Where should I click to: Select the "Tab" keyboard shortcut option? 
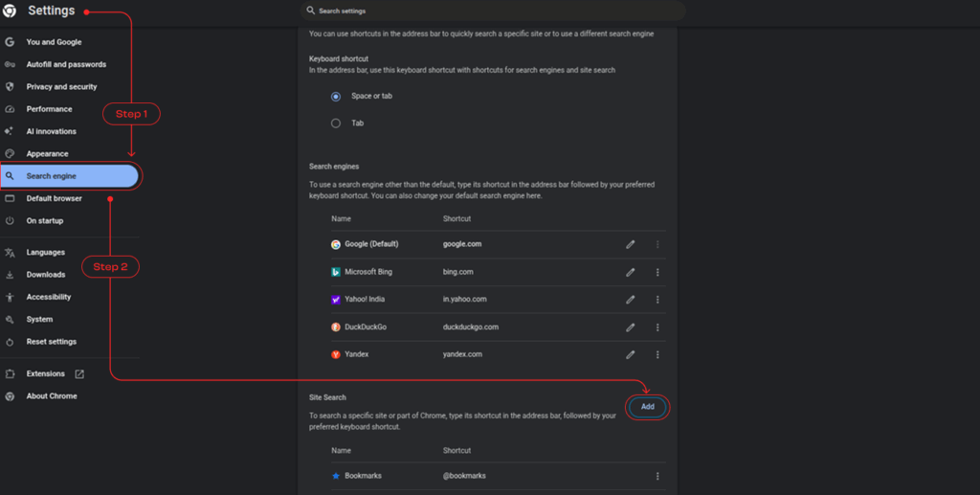(x=336, y=124)
